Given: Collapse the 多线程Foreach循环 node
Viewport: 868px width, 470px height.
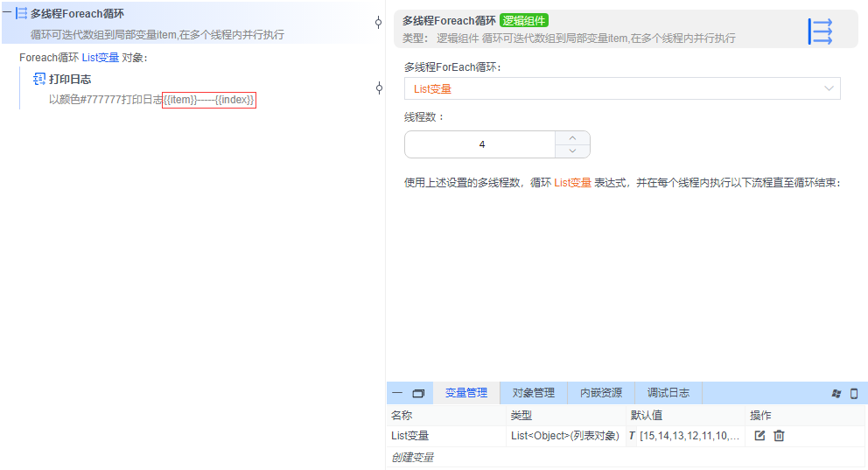Looking at the screenshot, I should 7,11.
